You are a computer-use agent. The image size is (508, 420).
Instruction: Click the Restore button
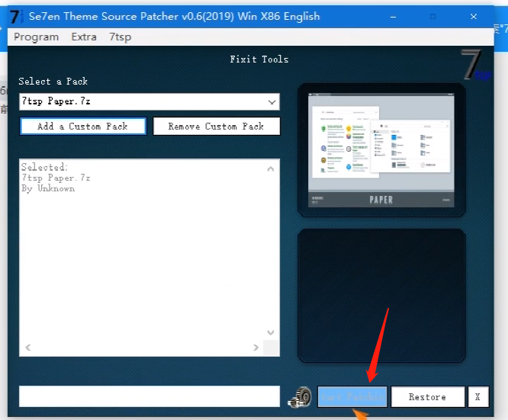[x=428, y=396]
